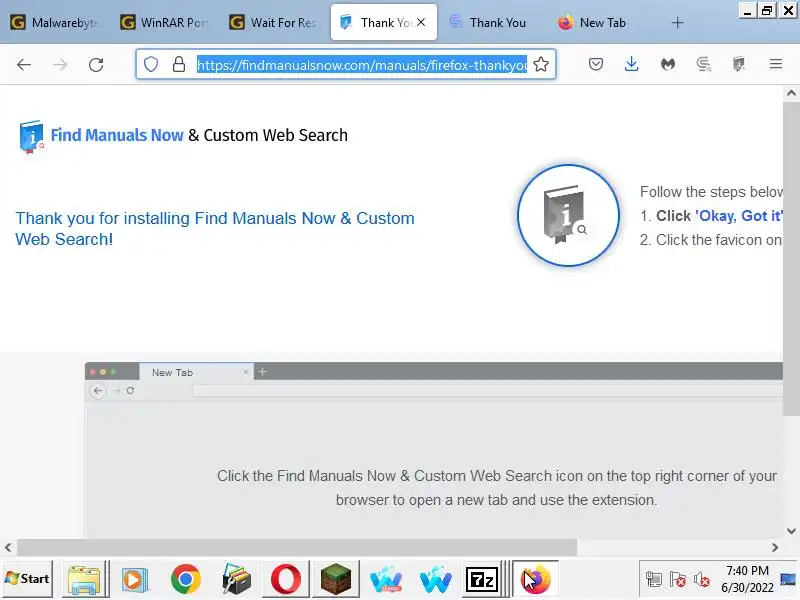Open the Firefox application menu

point(776,64)
